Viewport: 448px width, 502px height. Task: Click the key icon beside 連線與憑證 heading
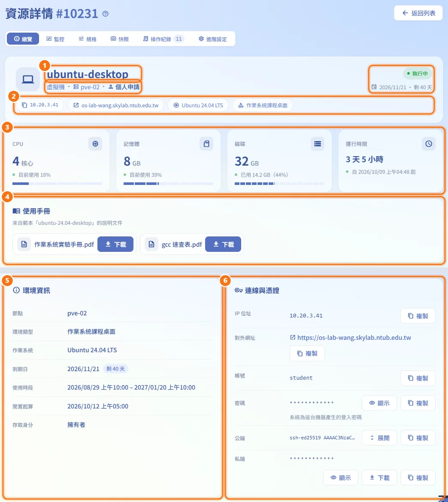(239, 290)
